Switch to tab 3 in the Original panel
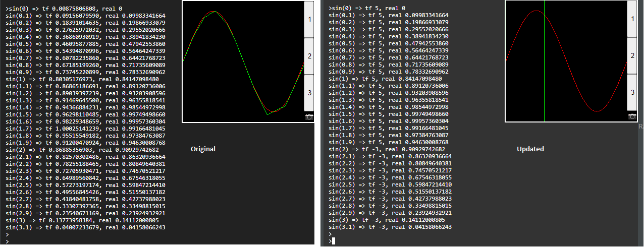This screenshot has width=644, height=248. (309, 93)
